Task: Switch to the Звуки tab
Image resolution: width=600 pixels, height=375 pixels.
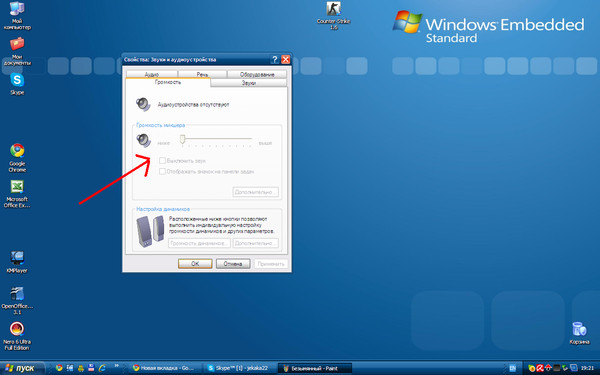Action: pos(249,83)
